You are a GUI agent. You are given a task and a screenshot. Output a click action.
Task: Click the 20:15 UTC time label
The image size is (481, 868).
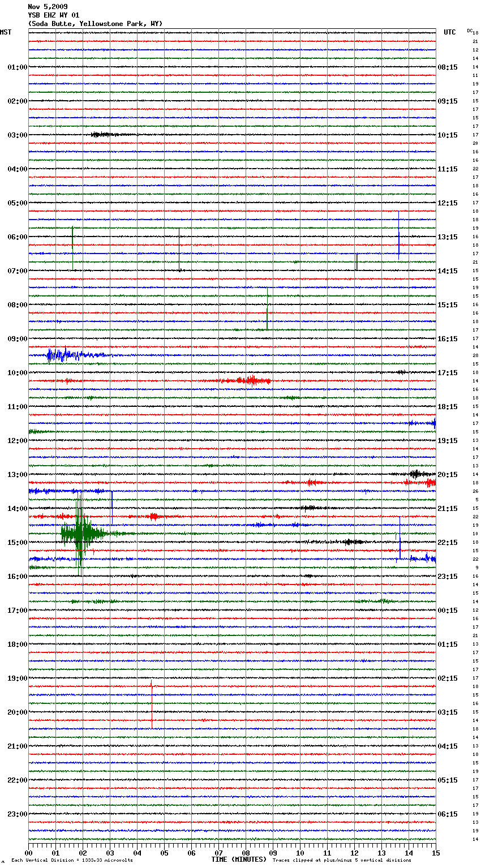pyautogui.click(x=448, y=475)
